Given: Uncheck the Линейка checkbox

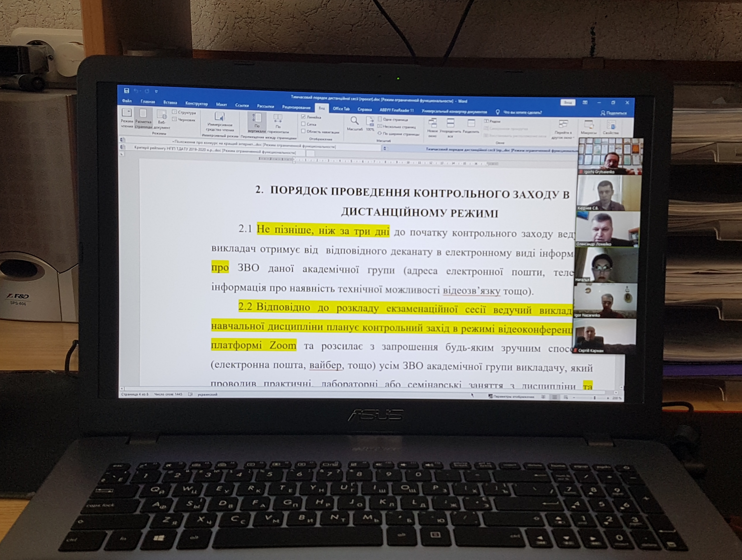Looking at the screenshot, I should tap(303, 117).
